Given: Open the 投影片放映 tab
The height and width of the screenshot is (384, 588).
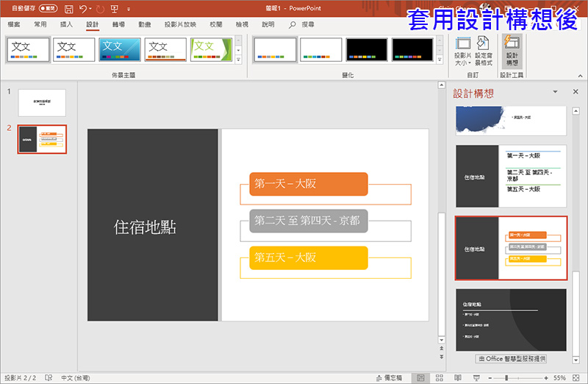Looking at the screenshot, I should point(180,24).
